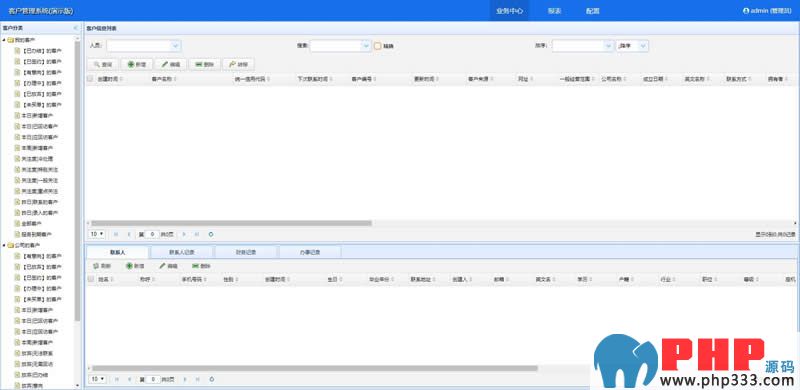
Task: Click the 搜索 text input field
Action: click(335, 46)
